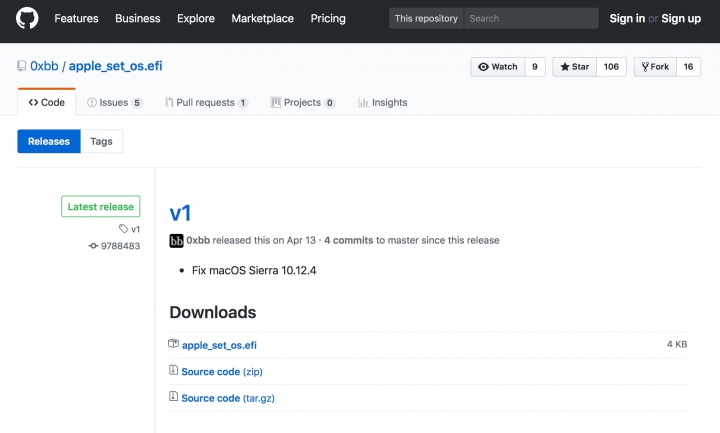Image resolution: width=720 pixels, height=433 pixels.
Task: Select the Code tab
Action: (x=46, y=102)
